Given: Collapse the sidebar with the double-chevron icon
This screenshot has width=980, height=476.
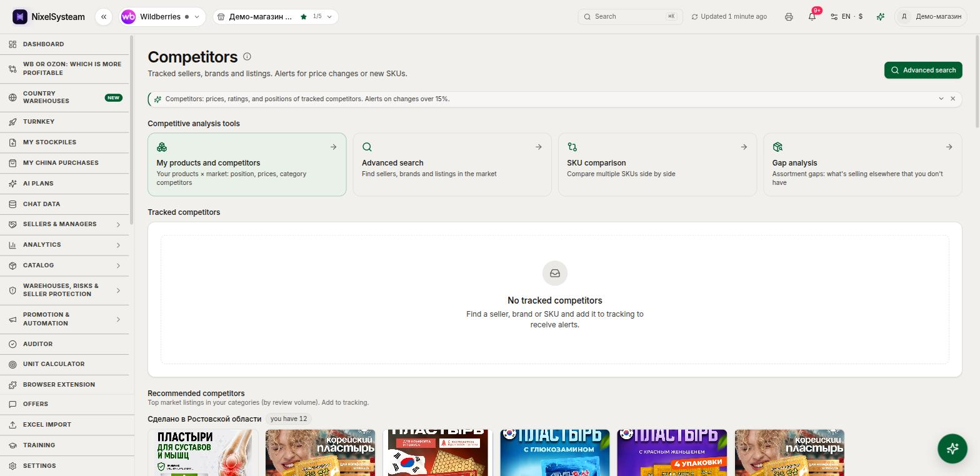Looking at the screenshot, I should pos(104,17).
